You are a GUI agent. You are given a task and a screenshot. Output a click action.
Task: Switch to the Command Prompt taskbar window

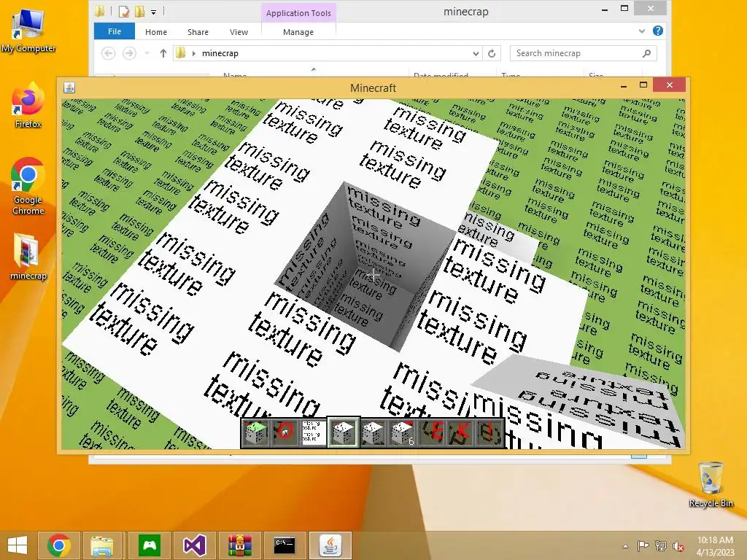285,545
